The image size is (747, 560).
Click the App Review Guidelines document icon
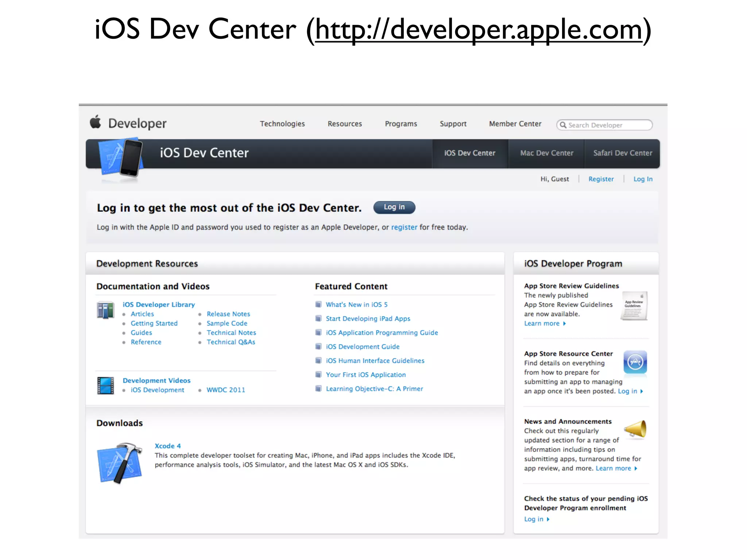pyautogui.click(x=634, y=306)
